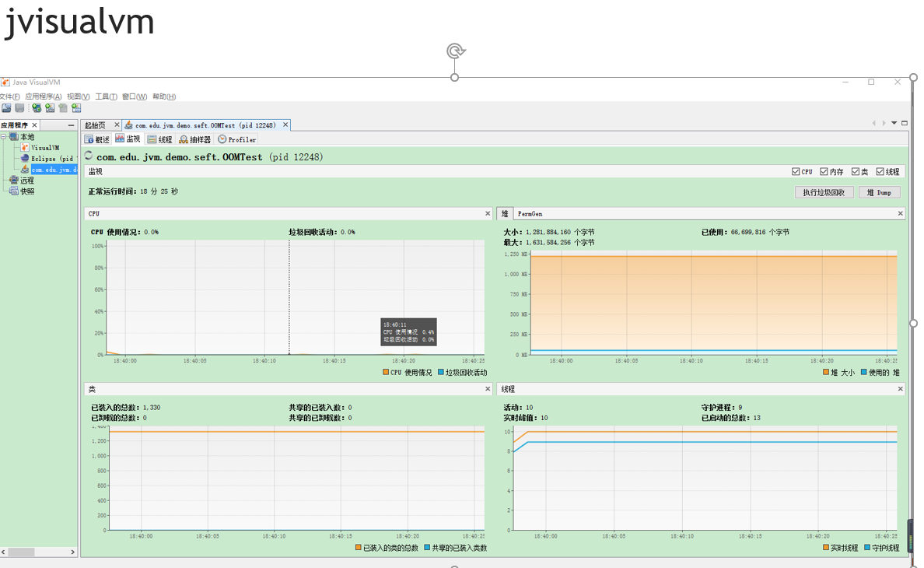Viewport: 924px width, 568px height.
Task: Click the Load snapshot toolbar icon
Action: tap(6, 108)
